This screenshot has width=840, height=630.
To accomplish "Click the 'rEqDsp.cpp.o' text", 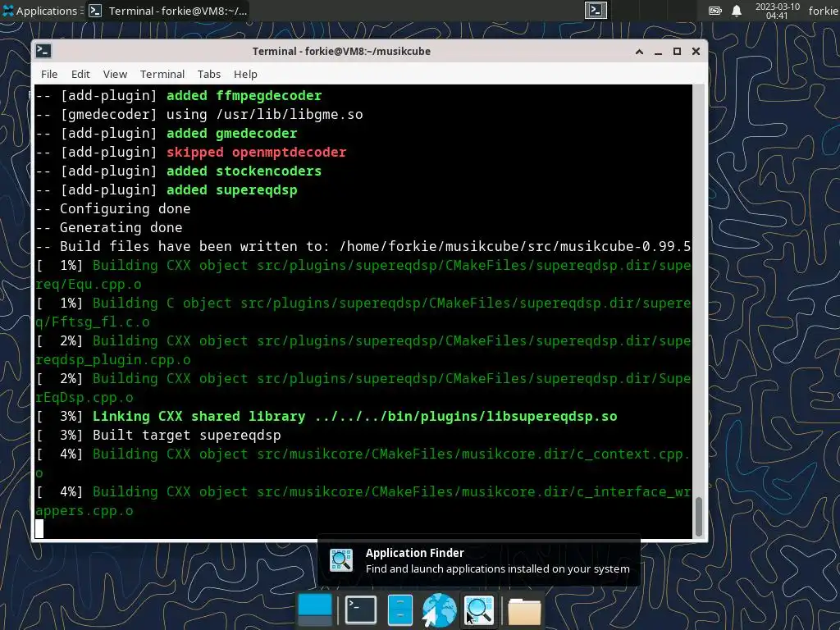I will click(84, 398).
